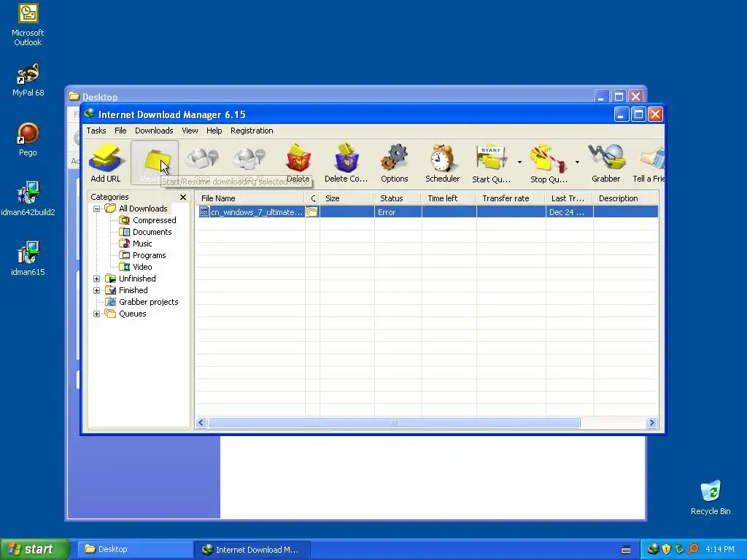
Task: Expand the Finished tree node
Action: (x=97, y=290)
